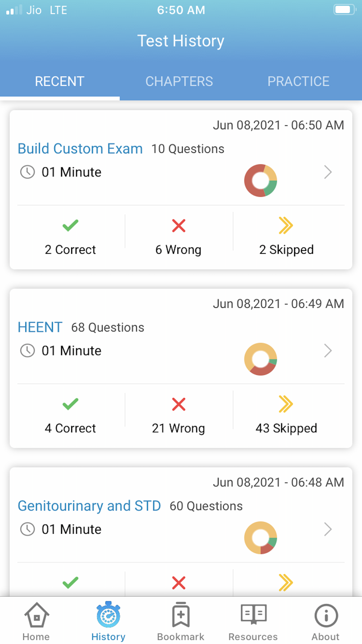Select the RECENT tab

pos(60,81)
